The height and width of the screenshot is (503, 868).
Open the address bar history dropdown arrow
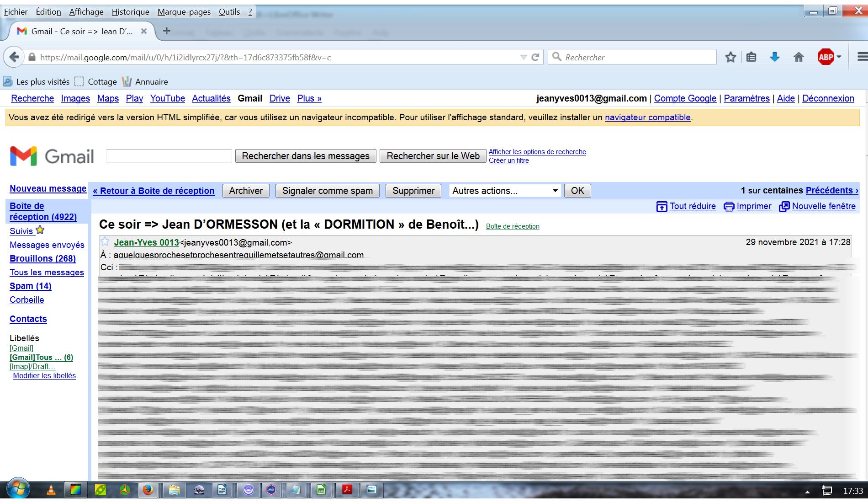[x=524, y=57]
